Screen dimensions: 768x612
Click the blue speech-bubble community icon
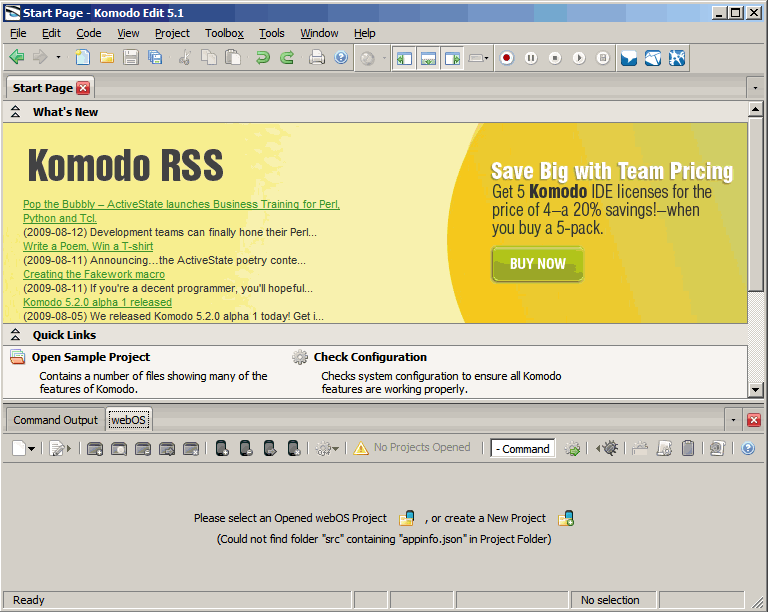click(629, 58)
